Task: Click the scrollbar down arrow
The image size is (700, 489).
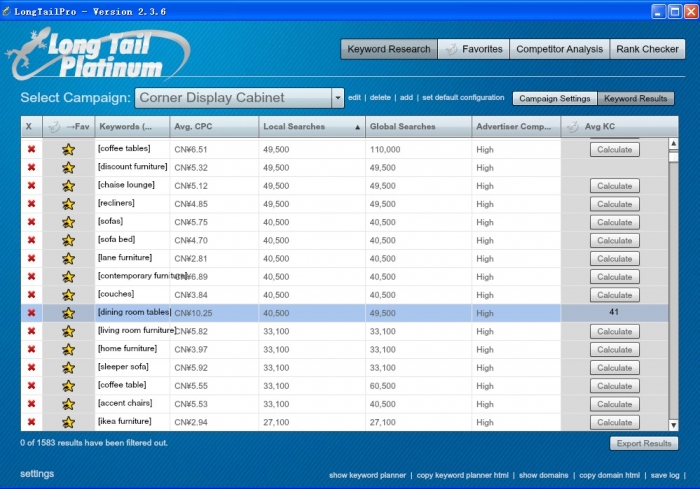Action: point(674,425)
